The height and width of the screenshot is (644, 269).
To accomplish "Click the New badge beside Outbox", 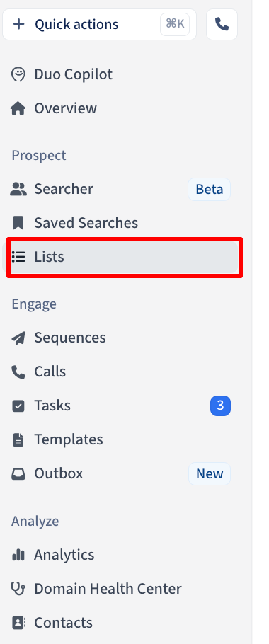I will 210,474.
